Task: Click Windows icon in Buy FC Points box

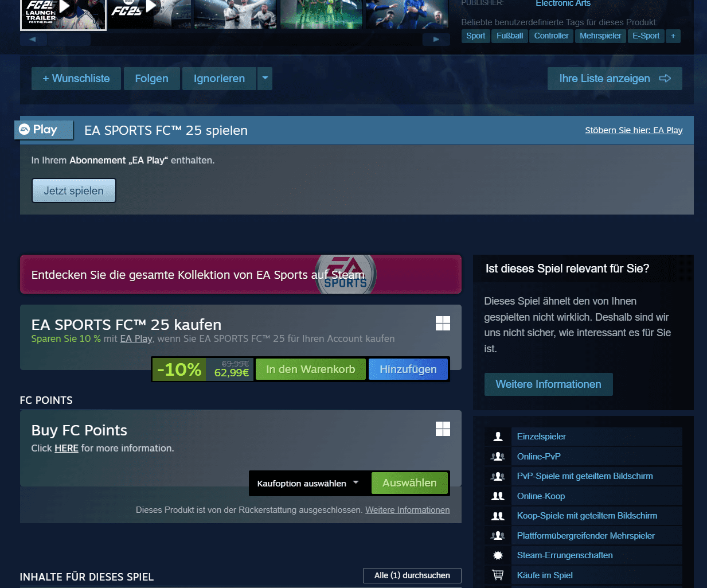Action: [443, 429]
